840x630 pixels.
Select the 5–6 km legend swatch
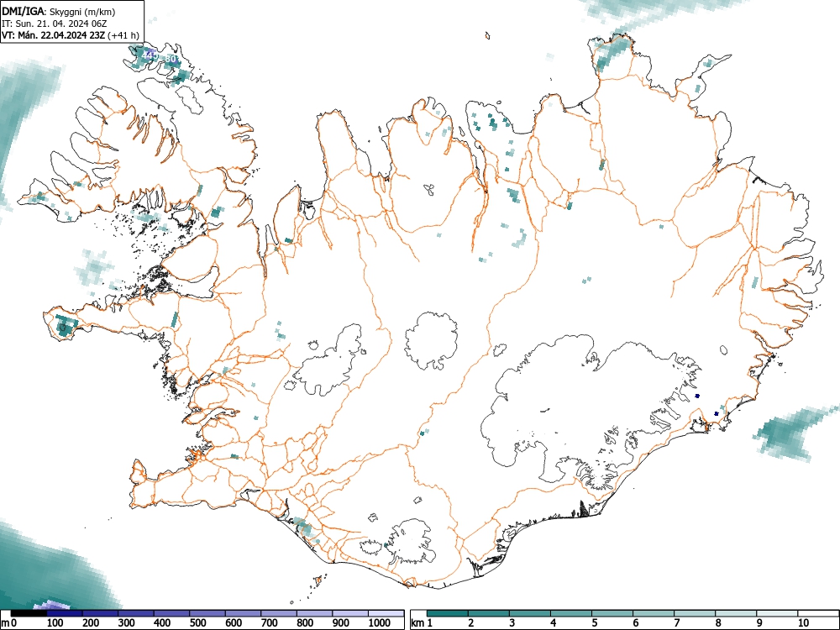[612, 613]
